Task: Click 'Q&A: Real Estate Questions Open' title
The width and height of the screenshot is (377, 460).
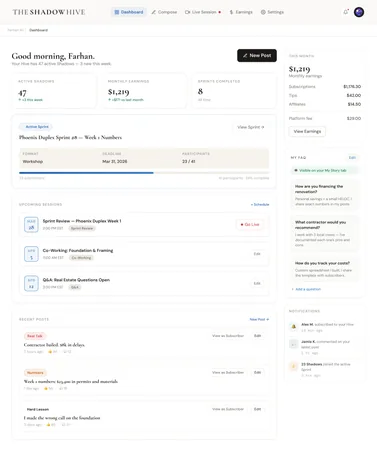Action: pos(76,280)
